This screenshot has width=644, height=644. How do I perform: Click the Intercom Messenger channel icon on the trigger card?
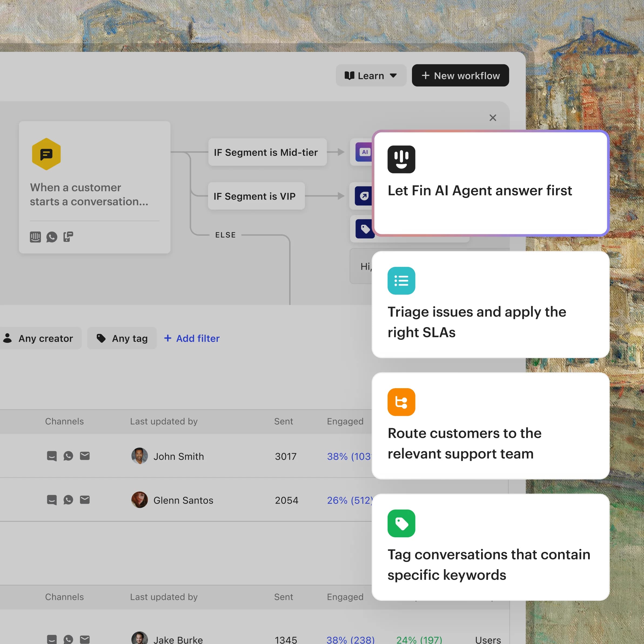(x=35, y=237)
